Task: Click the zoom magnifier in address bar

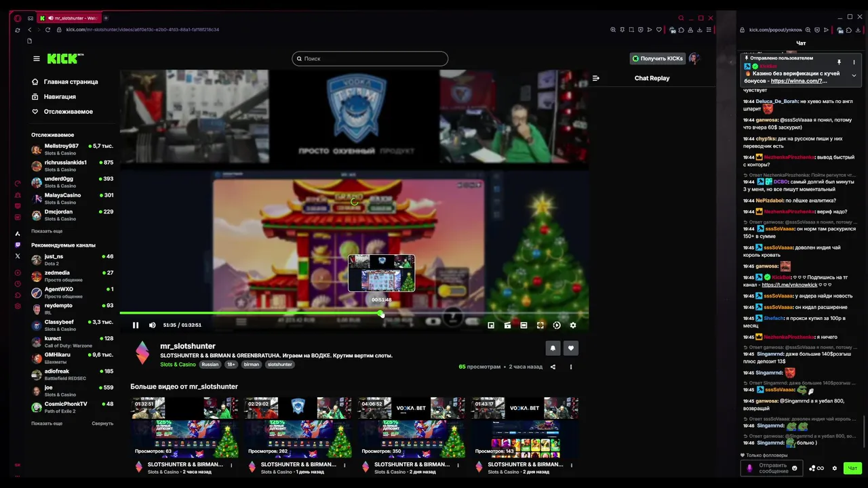Action: (x=613, y=30)
